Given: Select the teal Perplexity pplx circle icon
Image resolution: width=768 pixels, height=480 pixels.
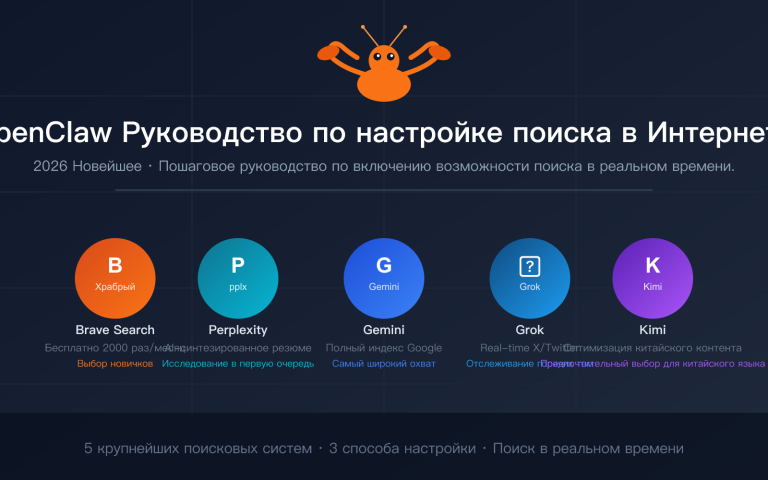Looking at the screenshot, I should [x=238, y=278].
